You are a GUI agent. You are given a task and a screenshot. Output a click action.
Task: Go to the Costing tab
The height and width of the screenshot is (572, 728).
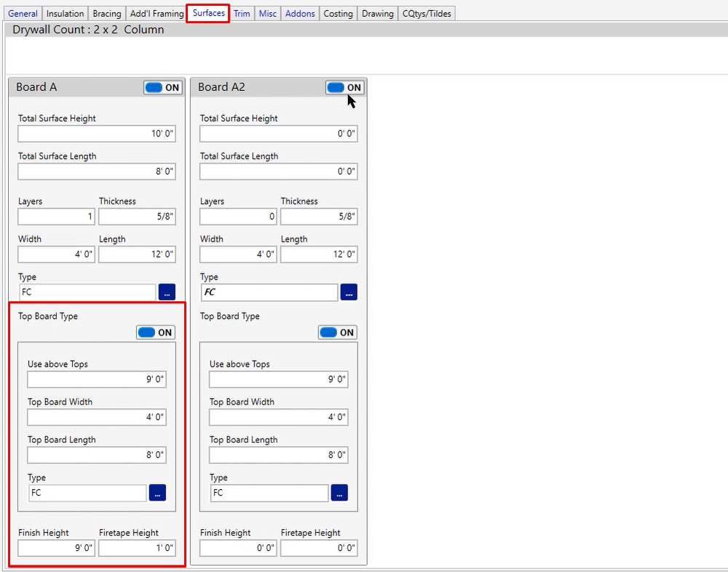(338, 14)
